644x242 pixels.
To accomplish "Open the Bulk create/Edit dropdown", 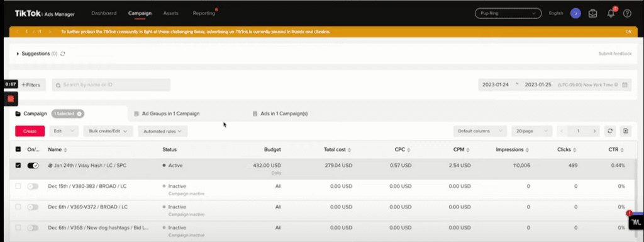I will point(108,131).
